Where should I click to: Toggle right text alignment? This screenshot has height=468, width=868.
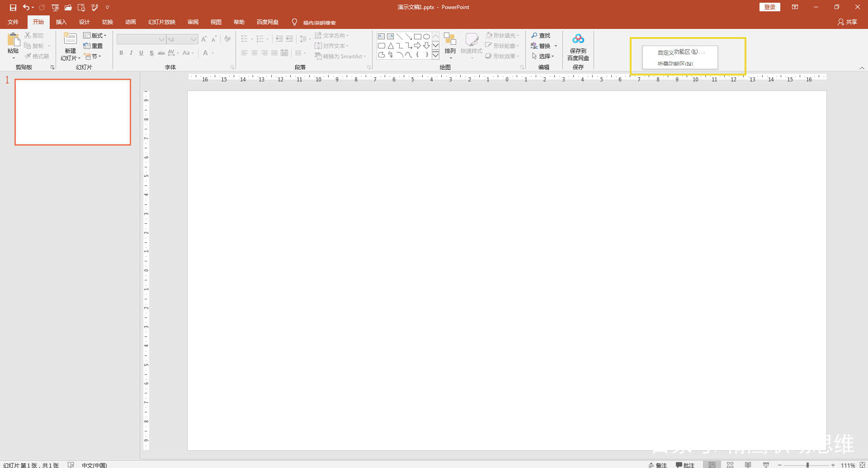point(264,53)
